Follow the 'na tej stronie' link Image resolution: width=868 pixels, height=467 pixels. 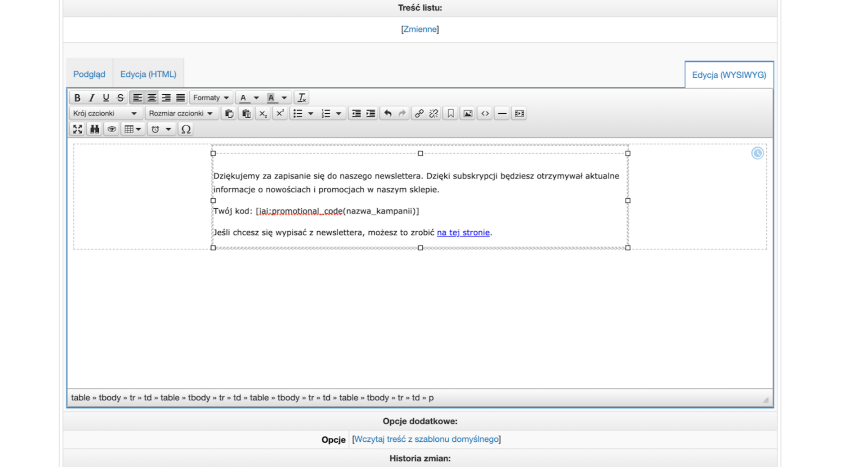(x=463, y=233)
